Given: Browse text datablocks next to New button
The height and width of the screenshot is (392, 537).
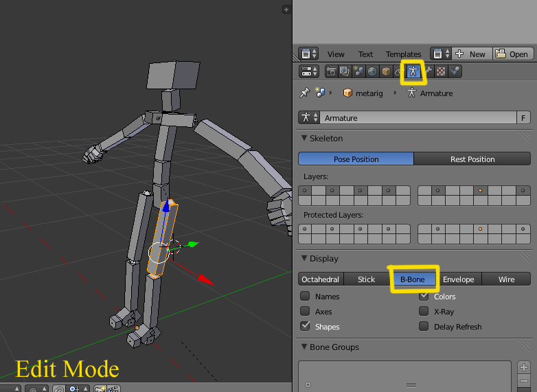Looking at the screenshot, I should pos(441,54).
